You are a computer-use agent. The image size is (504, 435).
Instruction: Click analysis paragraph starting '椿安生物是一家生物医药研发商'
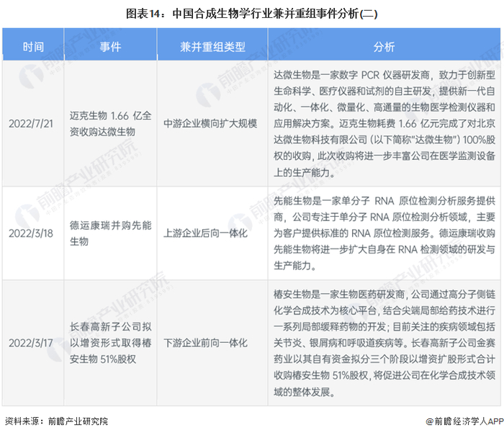(x=384, y=343)
